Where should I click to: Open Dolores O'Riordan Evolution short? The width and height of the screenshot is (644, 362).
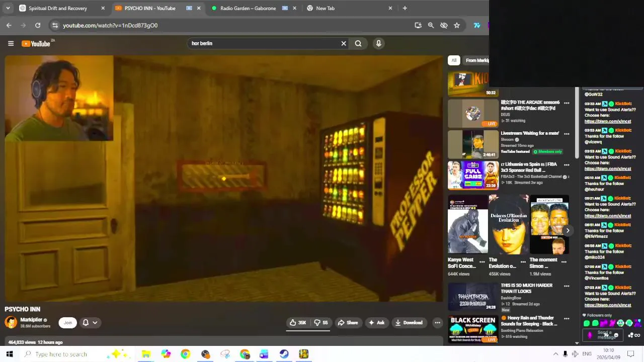[509, 224]
